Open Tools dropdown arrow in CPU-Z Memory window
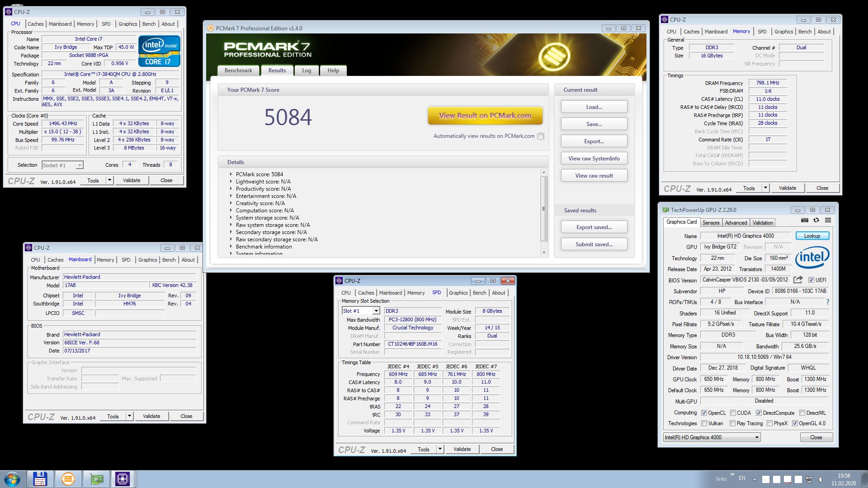 point(765,188)
